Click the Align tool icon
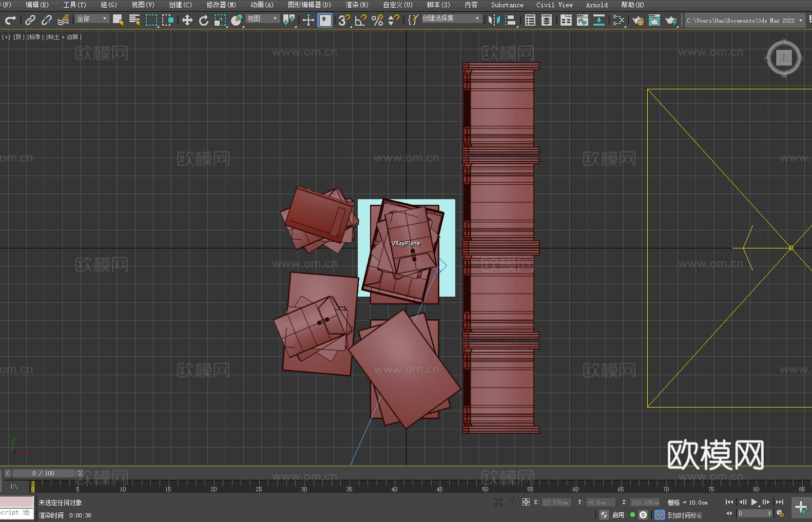This screenshot has height=522, width=812. click(511, 20)
